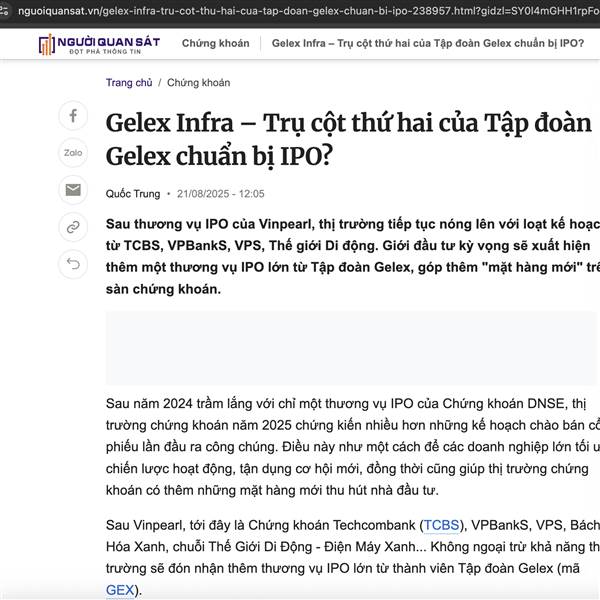Share the article via Zalo
The image size is (600, 600).
[73, 153]
